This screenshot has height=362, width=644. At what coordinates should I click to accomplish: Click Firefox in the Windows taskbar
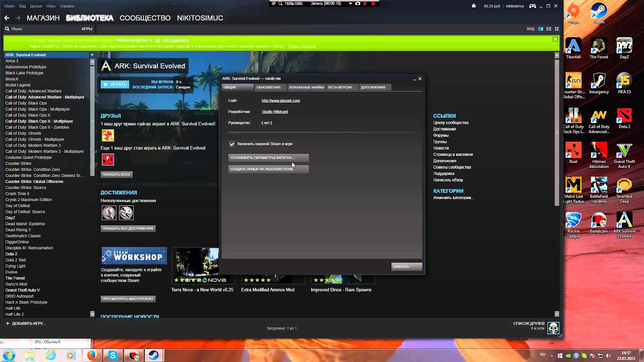pyautogui.click(x=92, y=355)
